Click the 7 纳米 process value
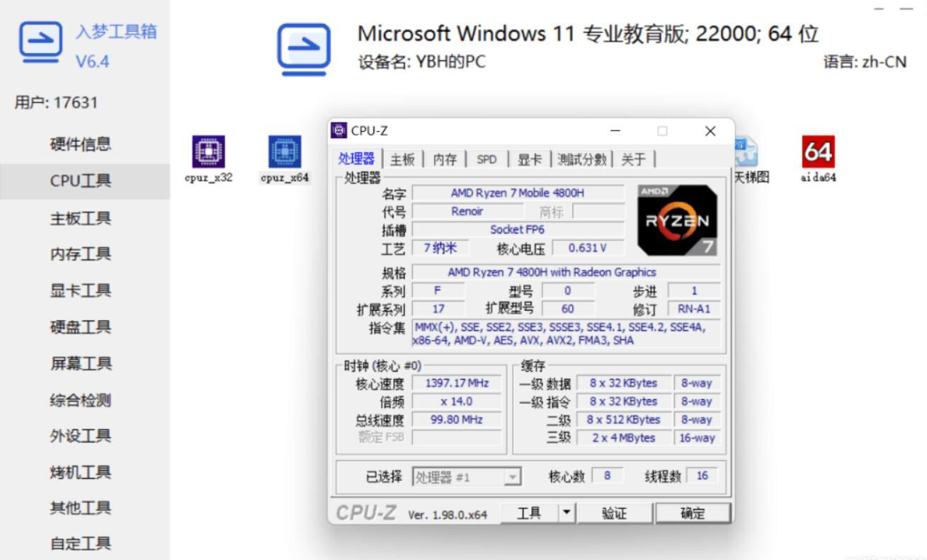This screenshot has height=560, width=927. pos(440,248)
